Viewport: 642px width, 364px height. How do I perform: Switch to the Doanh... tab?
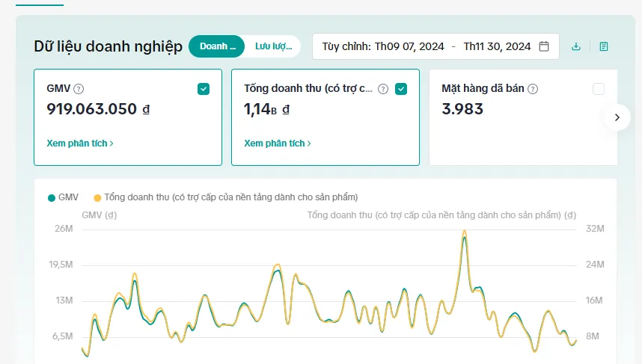pos(217,46)
